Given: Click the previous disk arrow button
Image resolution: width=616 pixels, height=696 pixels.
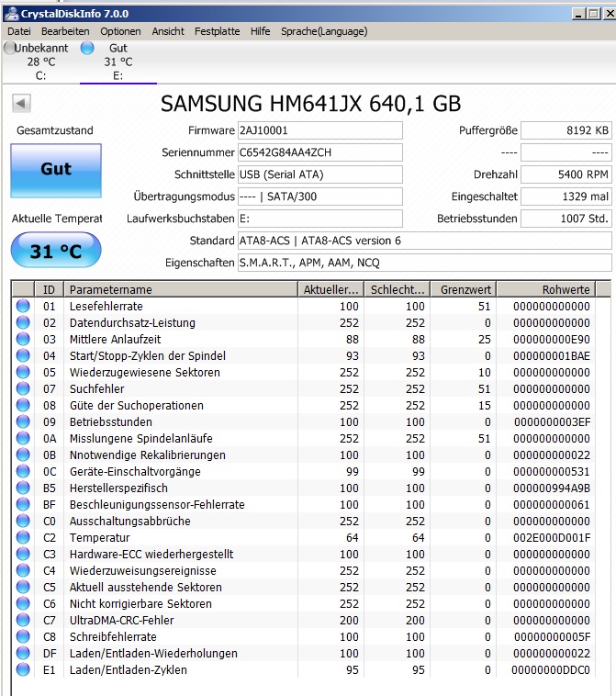Looking at the screenshot, I should pos(21,104).
